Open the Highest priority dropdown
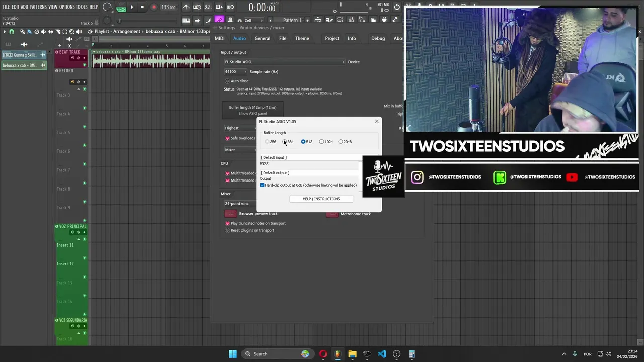The width and height of the screenshot is (644, 362). coord(239,128)
